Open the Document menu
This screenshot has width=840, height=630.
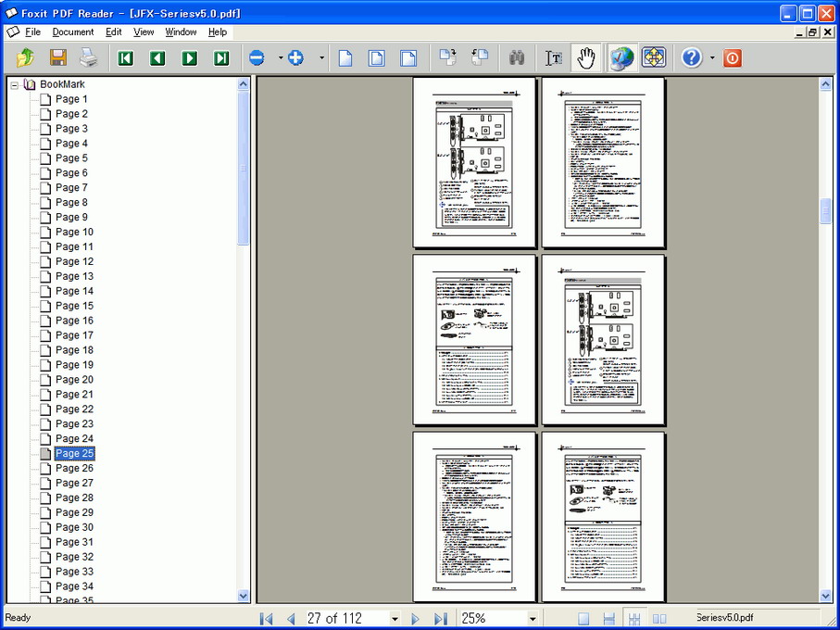coord(73,32)
